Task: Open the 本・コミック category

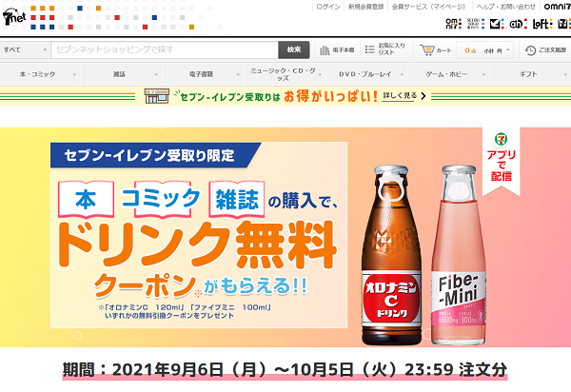Action: (x=37, y=74)
